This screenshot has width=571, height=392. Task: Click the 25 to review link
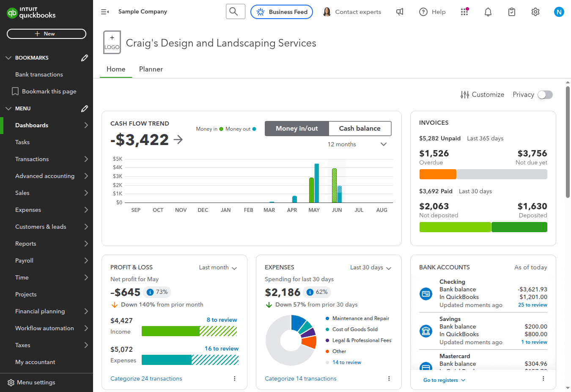pyautogui.click(x=533, y=305)
